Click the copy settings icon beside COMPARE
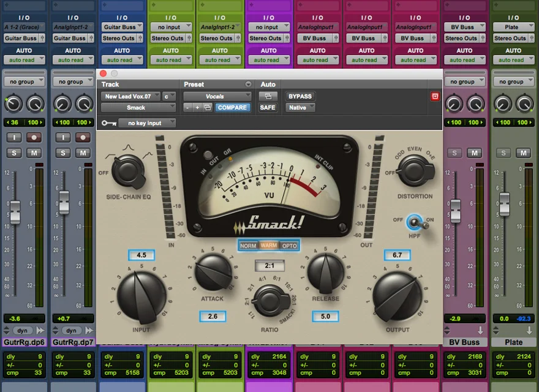 click(208, 108)
